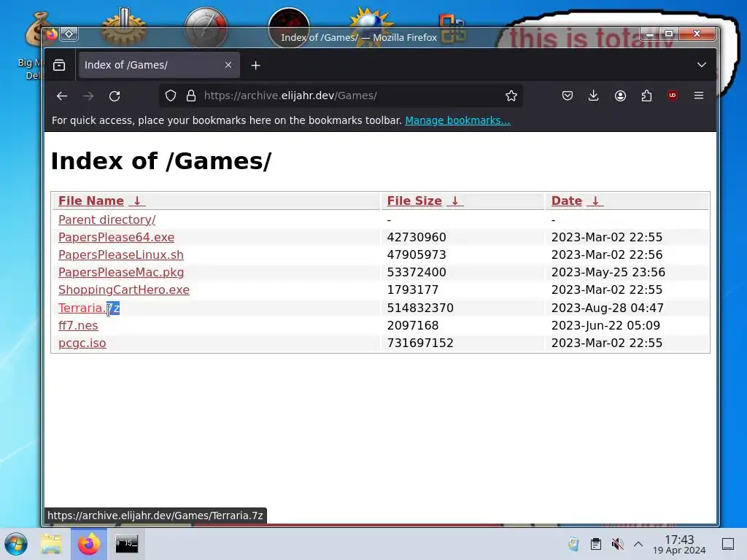747x560 pixels.
Task: Click the URL address bar
Action: (341, 96)
